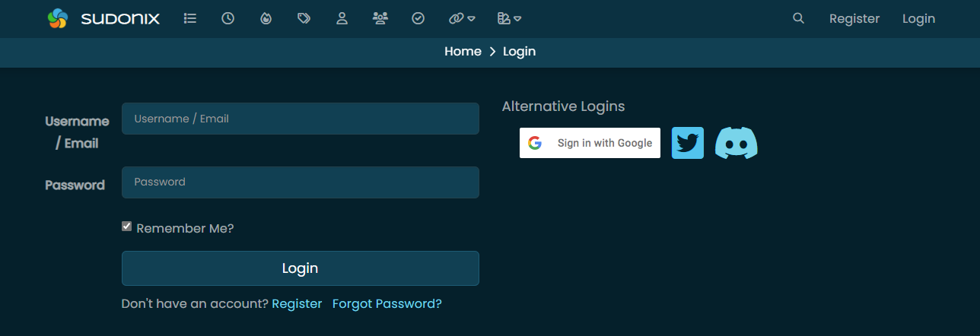
Task: Select Login in the top navigation
Action: [918, 18]
